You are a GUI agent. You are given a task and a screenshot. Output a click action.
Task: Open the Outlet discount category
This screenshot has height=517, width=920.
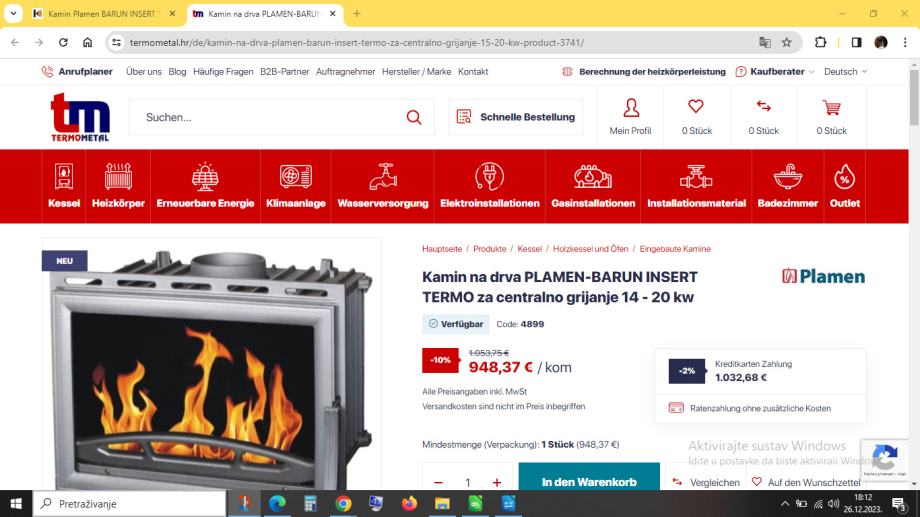pyautogui.click(x=844, y=186)
